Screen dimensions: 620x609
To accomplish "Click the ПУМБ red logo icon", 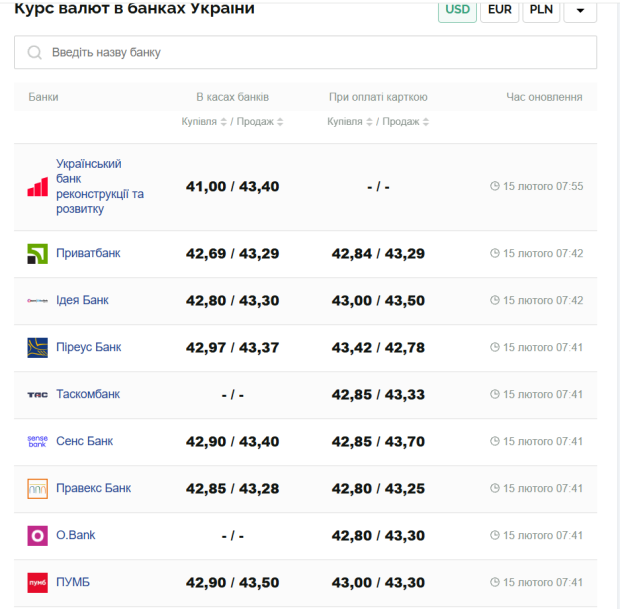I will (x=37, y=583).
